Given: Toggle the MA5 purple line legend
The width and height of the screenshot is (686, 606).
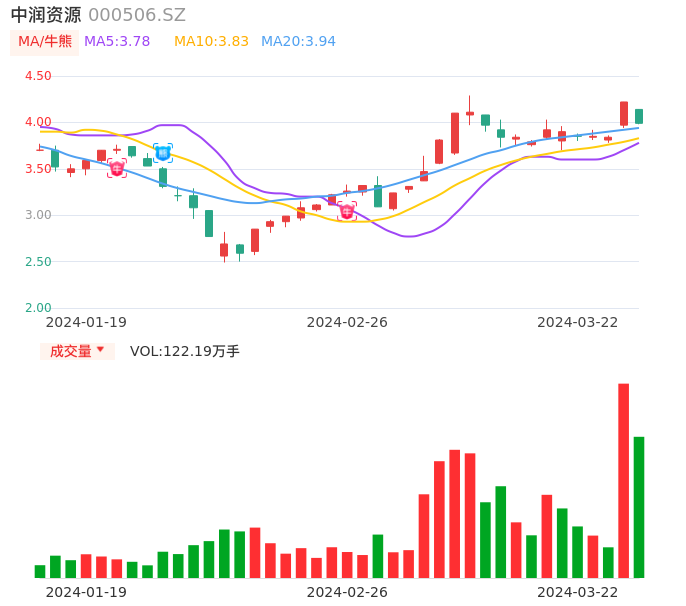Looking at the screenshot, I should pos(117,41).
